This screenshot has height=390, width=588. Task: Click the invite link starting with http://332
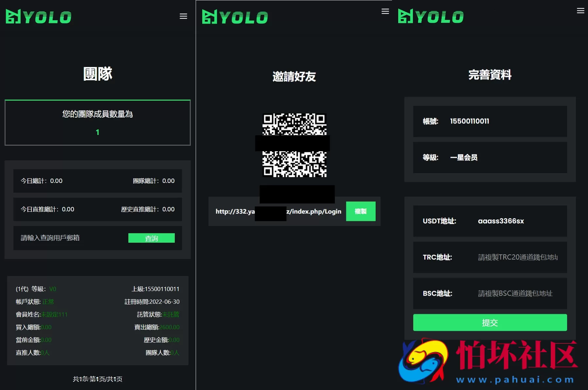click(278, 211)
